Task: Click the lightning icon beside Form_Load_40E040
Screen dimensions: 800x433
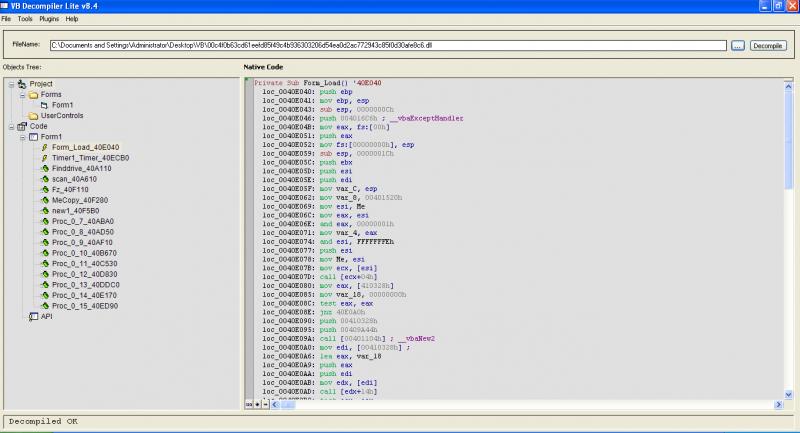Action: pos(45,147)
